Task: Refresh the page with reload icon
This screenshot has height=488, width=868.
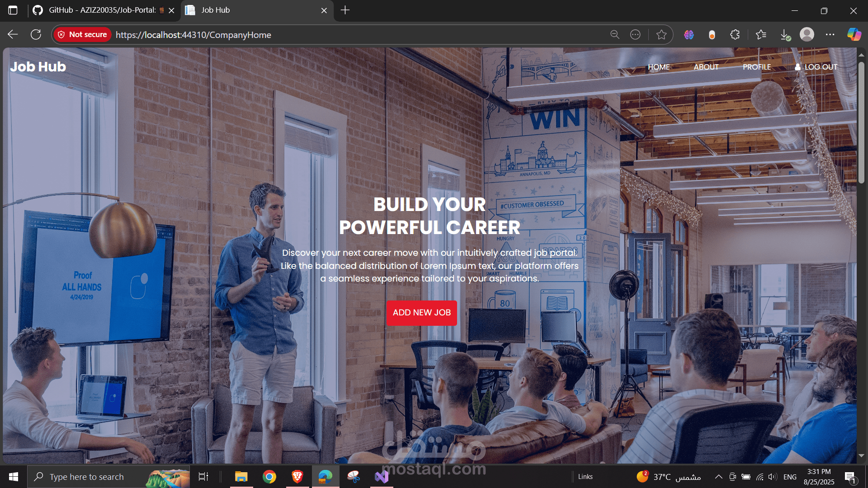Action: [36, 35]
